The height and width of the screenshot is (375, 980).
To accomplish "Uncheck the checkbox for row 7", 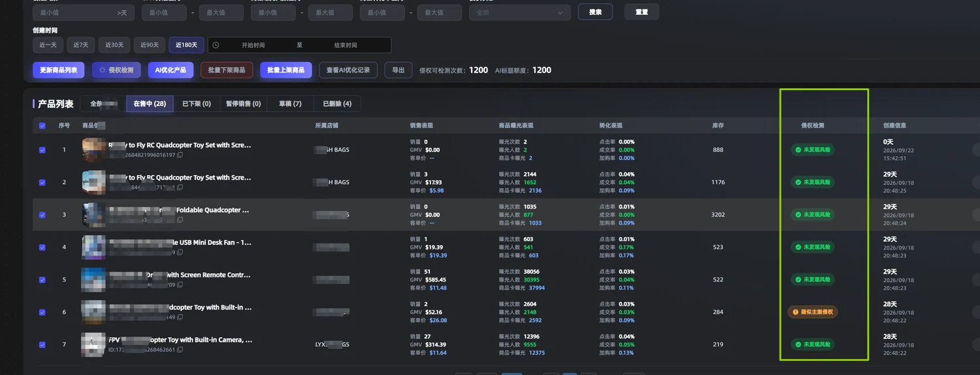I will coord(42,344).
